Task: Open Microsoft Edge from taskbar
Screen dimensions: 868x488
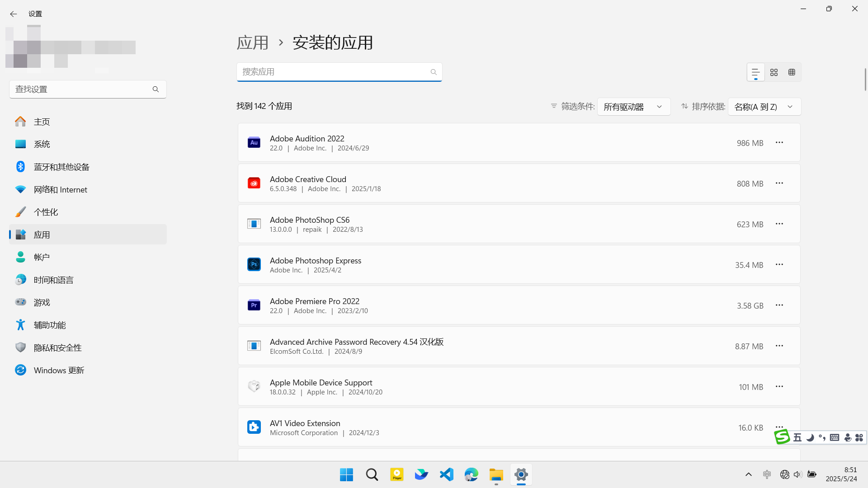Action: pyautogui.click(x=471, y=474)
